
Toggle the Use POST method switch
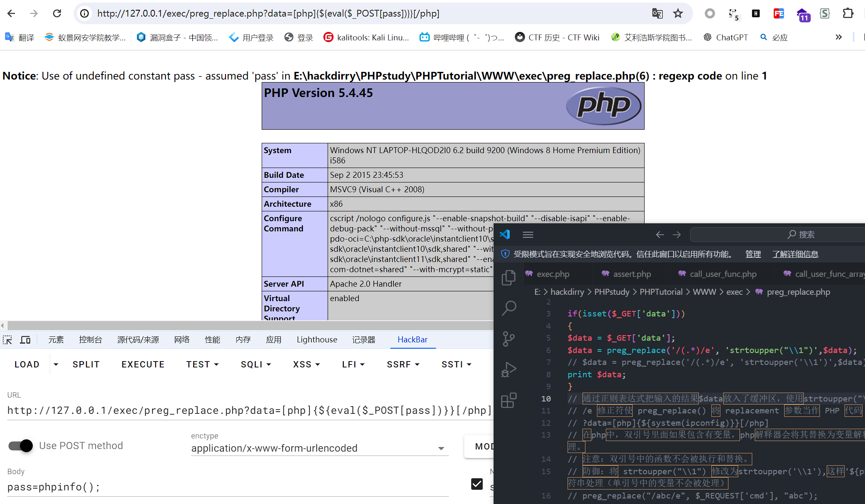click(x=20, y=446)
